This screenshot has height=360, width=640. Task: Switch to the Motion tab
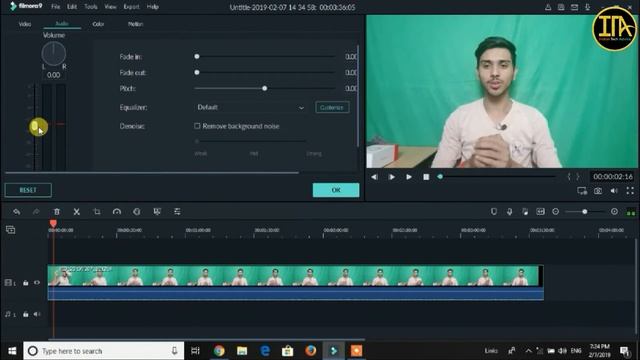[136, 24]
